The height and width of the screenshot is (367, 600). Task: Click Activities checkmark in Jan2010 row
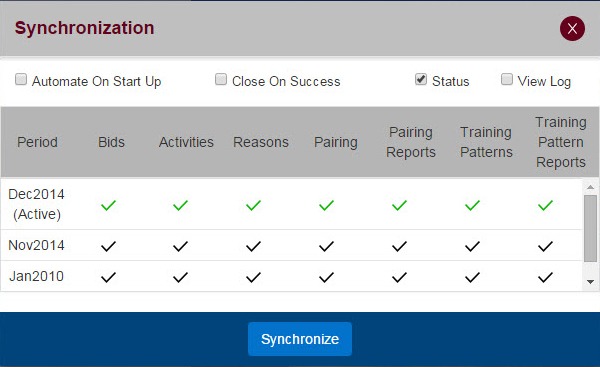click(180, 277)
